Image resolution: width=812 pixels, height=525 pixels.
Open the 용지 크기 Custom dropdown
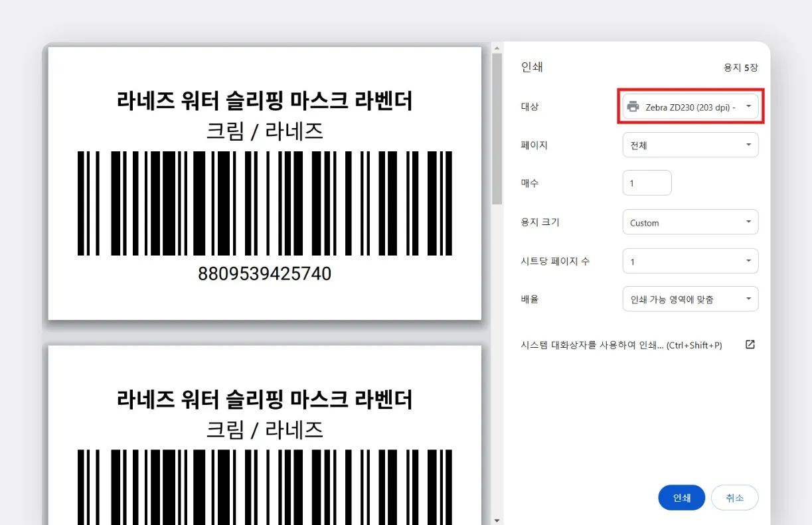coord(690,222)
